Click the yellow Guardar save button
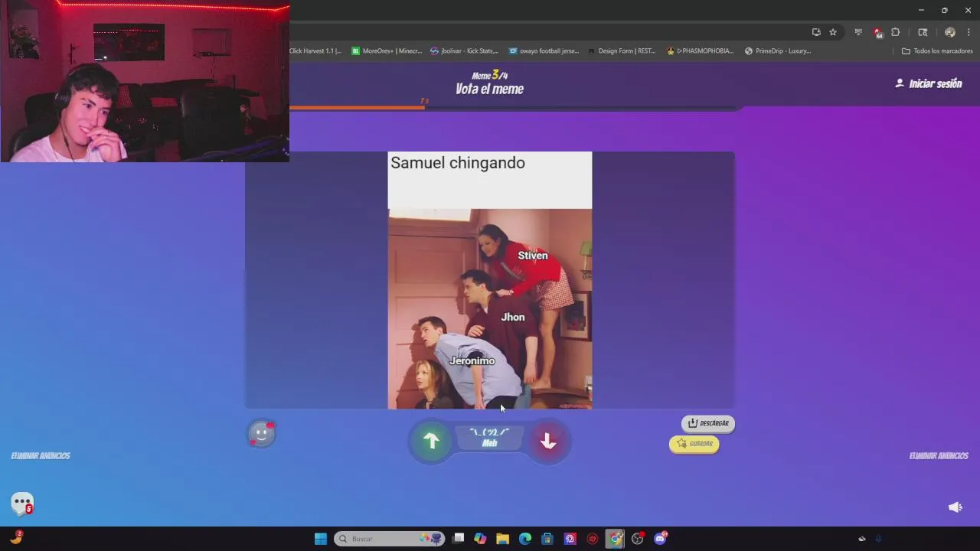The height and width of the screenshot is (551, 980). (x=694, y=444)
